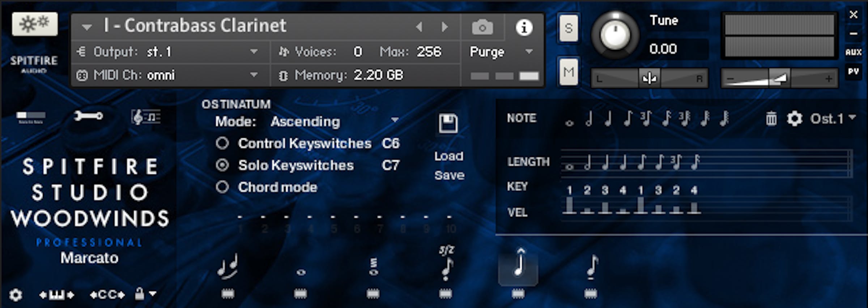Click the Spitfire snowflake logo button
Image resolution: width=868 pixels, height=308 pixels.
tap(34, 24)
